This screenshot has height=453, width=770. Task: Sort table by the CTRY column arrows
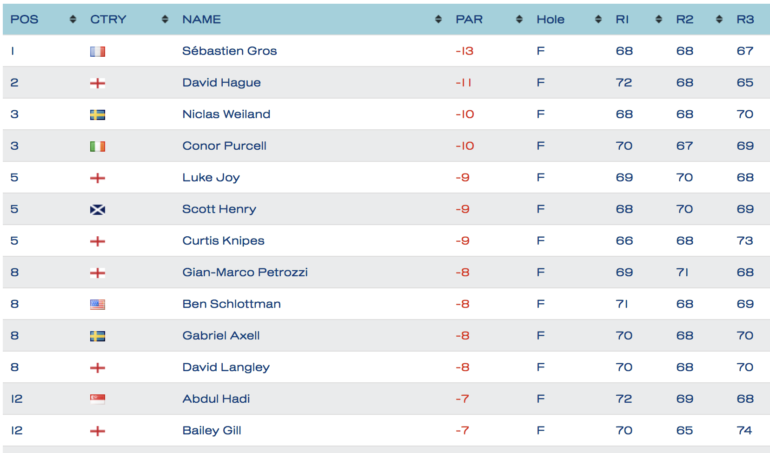click(x=165, y=19)
